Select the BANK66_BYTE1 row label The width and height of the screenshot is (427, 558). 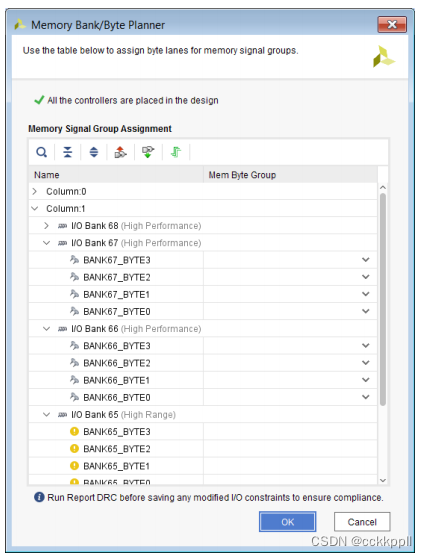click(116, 380)
